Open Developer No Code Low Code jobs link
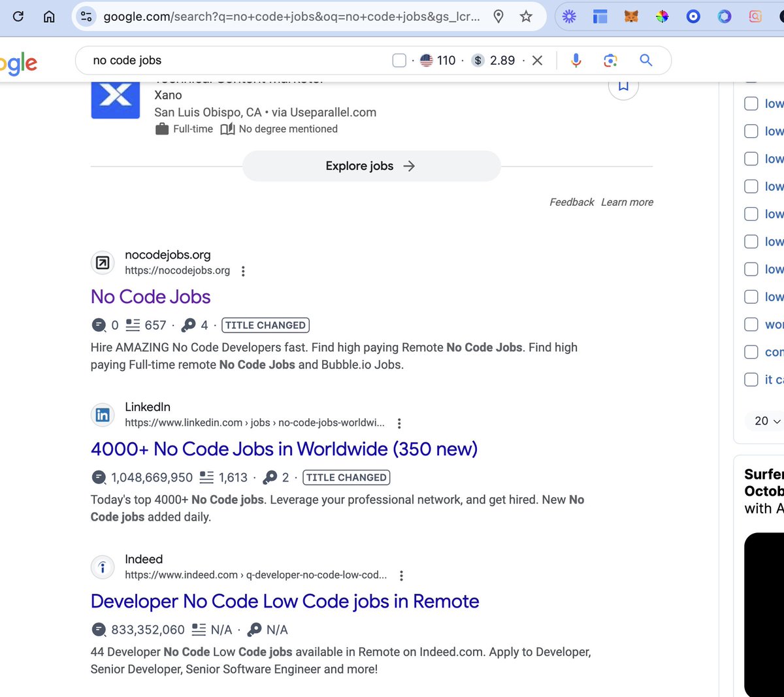The image size is (784, 697). coord(285,601)
